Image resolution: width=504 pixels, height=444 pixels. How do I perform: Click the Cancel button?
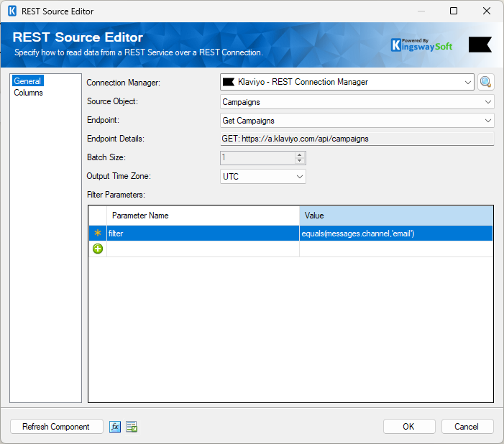(x=467, y=427)
